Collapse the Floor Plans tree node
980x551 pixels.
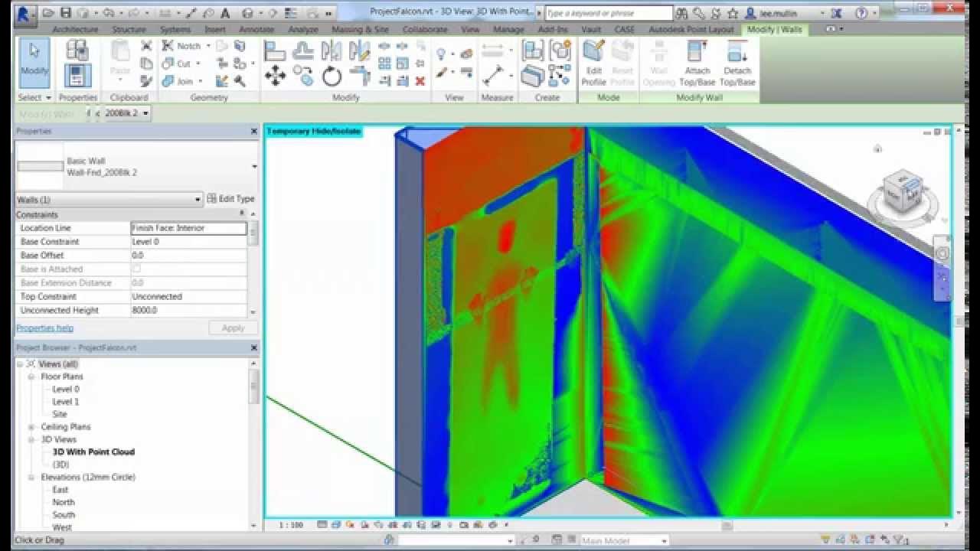[x=31, y=377]
